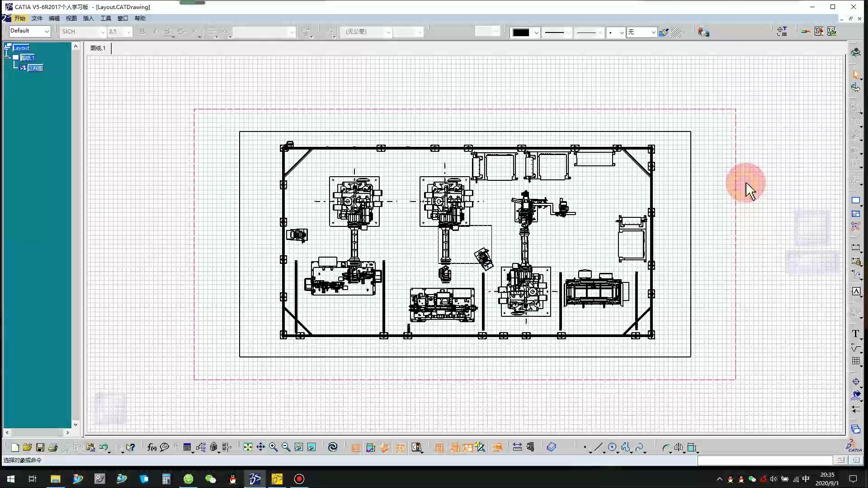868x488 pixels.
Task: Click the Text tool icon
Action: point(855,334)
